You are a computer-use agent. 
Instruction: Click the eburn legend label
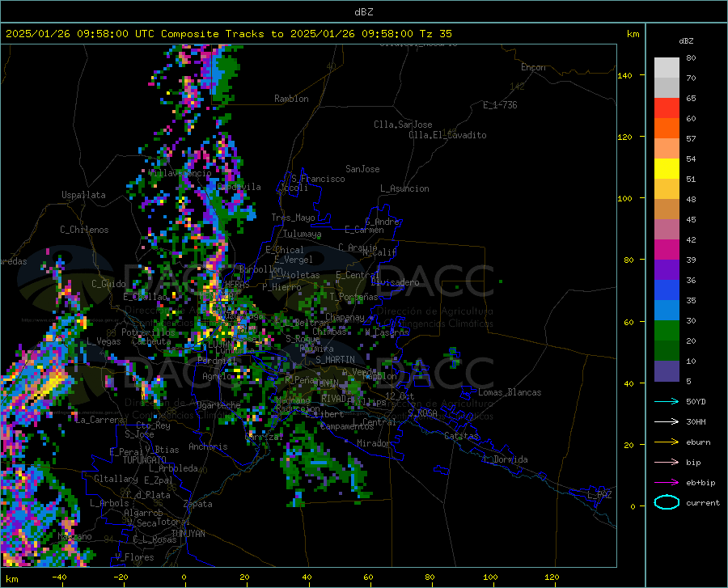pos(698,442)
